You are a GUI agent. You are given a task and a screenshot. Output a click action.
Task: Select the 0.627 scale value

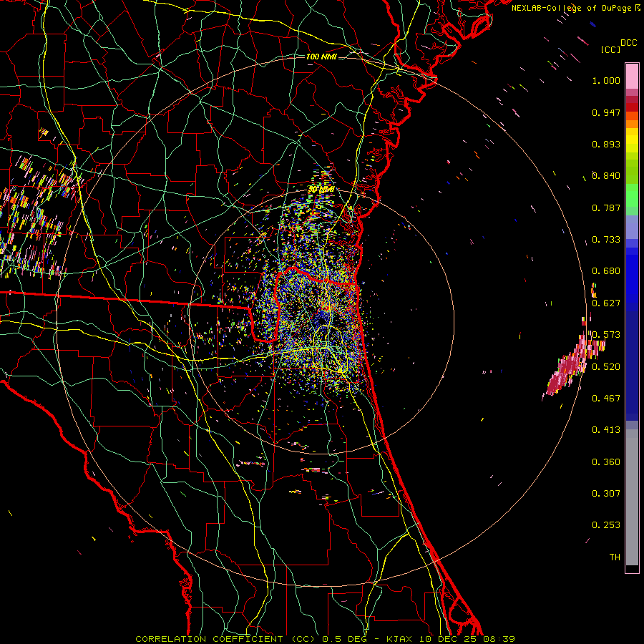606,303
